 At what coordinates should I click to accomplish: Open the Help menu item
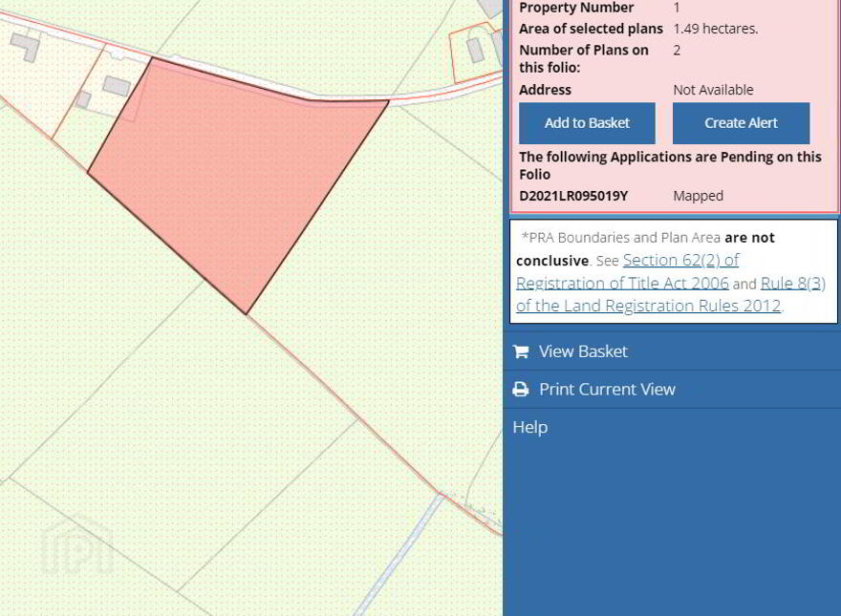tap(529, 427)
